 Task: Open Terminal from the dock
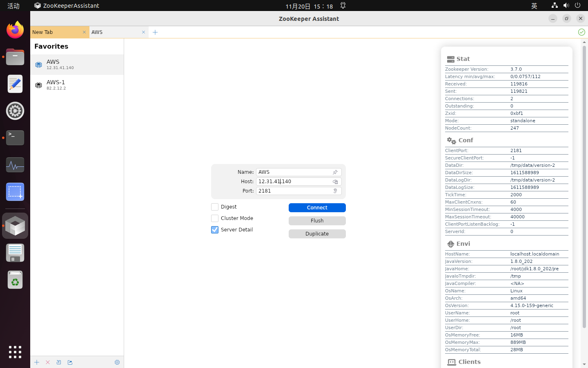coord(15,138)
